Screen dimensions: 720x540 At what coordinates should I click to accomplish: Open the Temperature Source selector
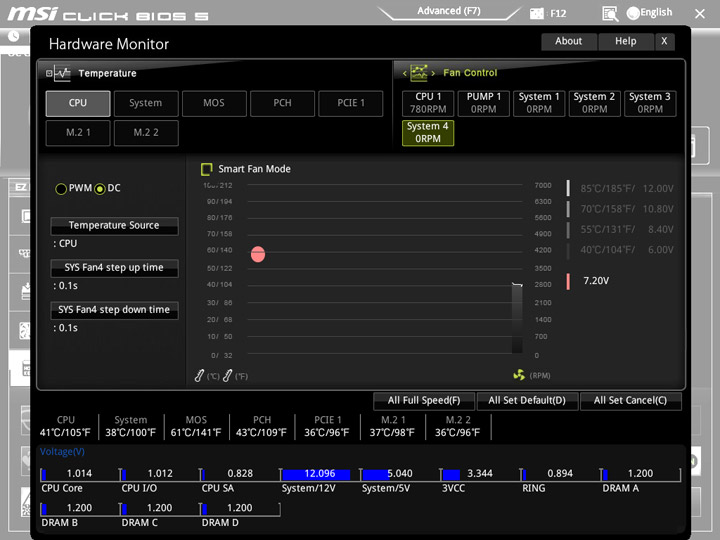tap(114, 225)
